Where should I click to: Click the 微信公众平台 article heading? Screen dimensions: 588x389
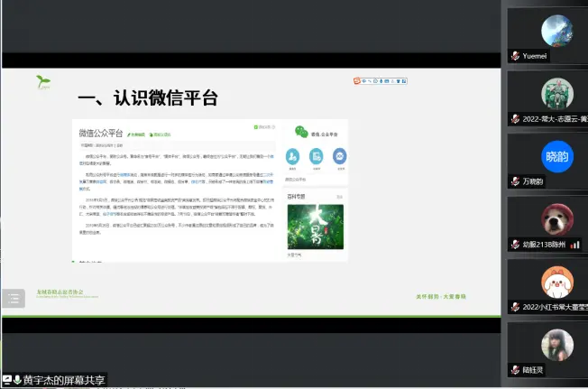(x=101, y=134)
